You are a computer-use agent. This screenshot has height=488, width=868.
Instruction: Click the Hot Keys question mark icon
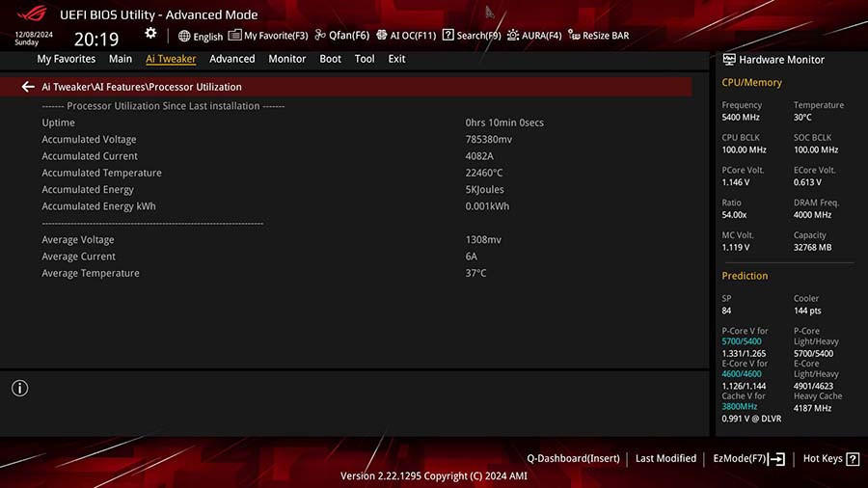[x=854, y=459]
